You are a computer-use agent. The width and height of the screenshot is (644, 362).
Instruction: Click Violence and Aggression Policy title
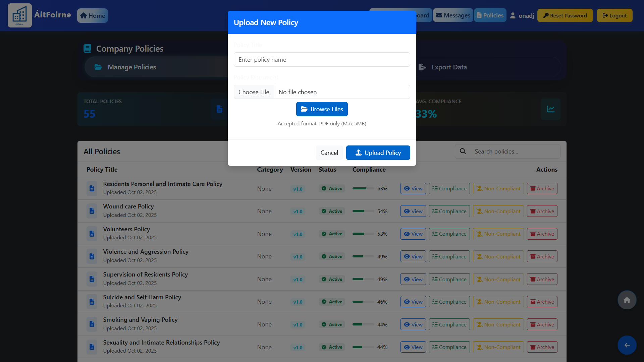tap(146, 252)
